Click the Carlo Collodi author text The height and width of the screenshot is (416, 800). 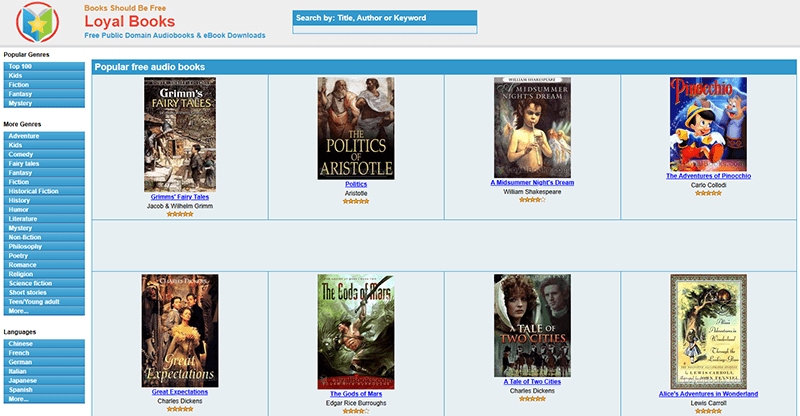[x=708, y=185]
